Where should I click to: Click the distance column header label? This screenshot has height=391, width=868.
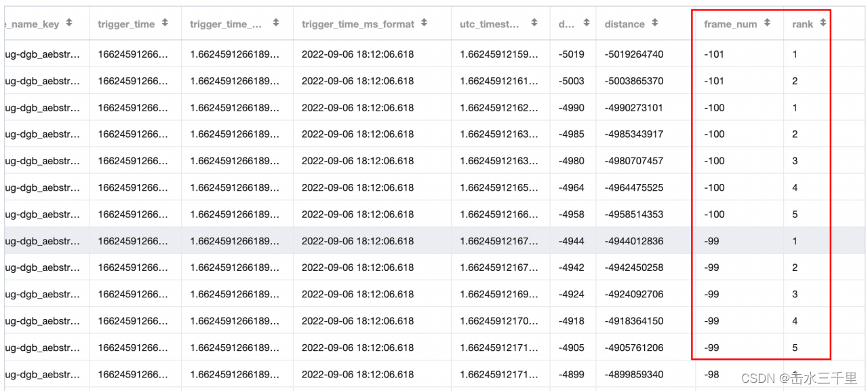click(x=625, y=24)
